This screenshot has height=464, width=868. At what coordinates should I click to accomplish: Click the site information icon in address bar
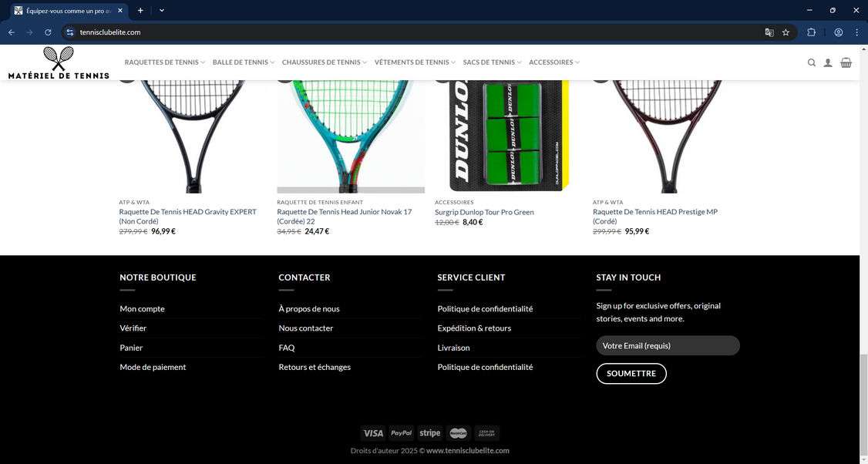pyautogui.click(x=69, y=32)
